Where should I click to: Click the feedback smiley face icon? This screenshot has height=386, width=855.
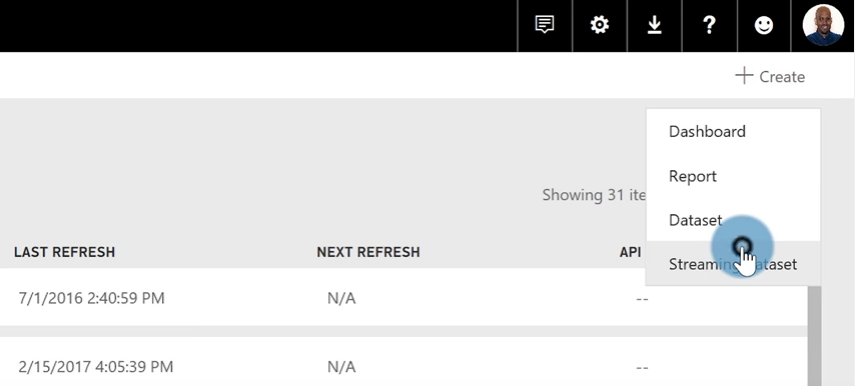pyautogui.click(x=763, y=25)
